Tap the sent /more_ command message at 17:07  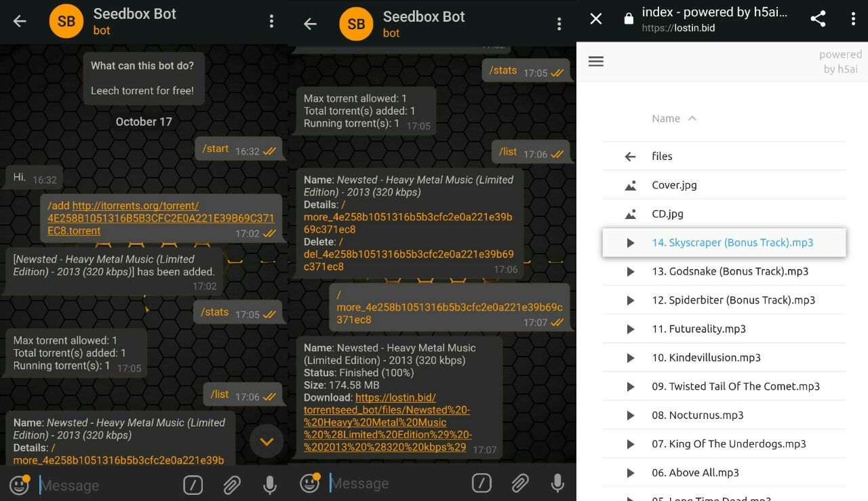tap(449, 307)
